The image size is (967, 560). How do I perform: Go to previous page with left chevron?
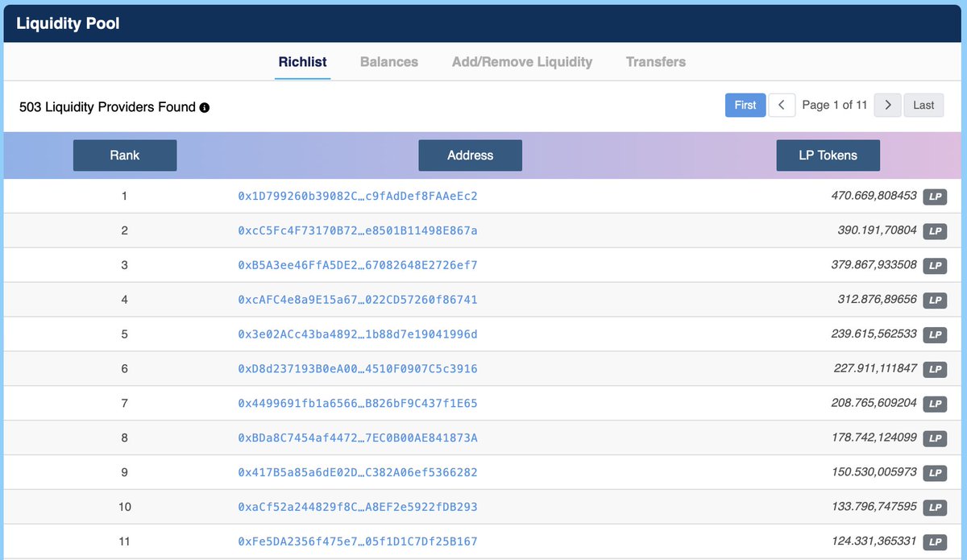pyautogui.click(x=782, y=105)
